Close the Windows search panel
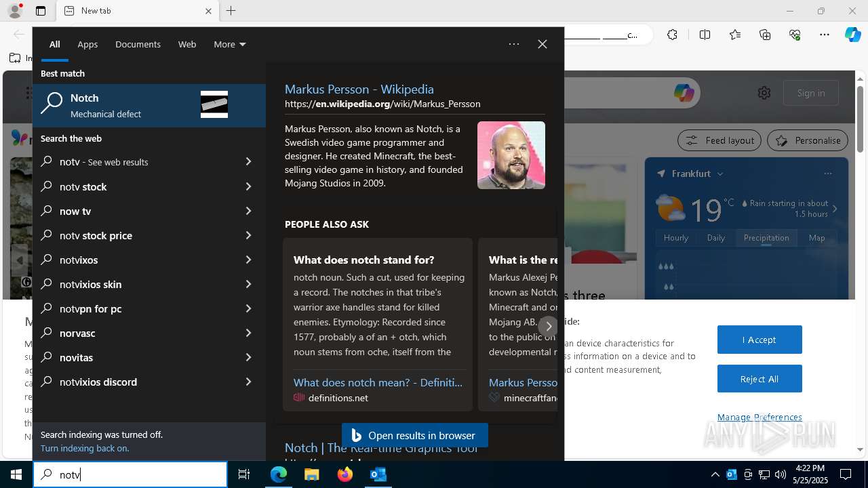Viewport: 868px width, 488px height. tap(542, 44)
